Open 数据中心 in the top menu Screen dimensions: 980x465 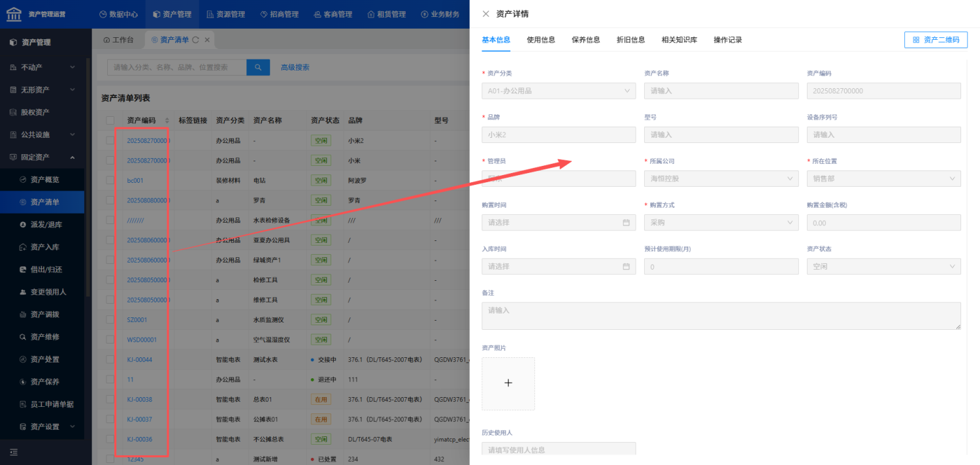[118, 14]
